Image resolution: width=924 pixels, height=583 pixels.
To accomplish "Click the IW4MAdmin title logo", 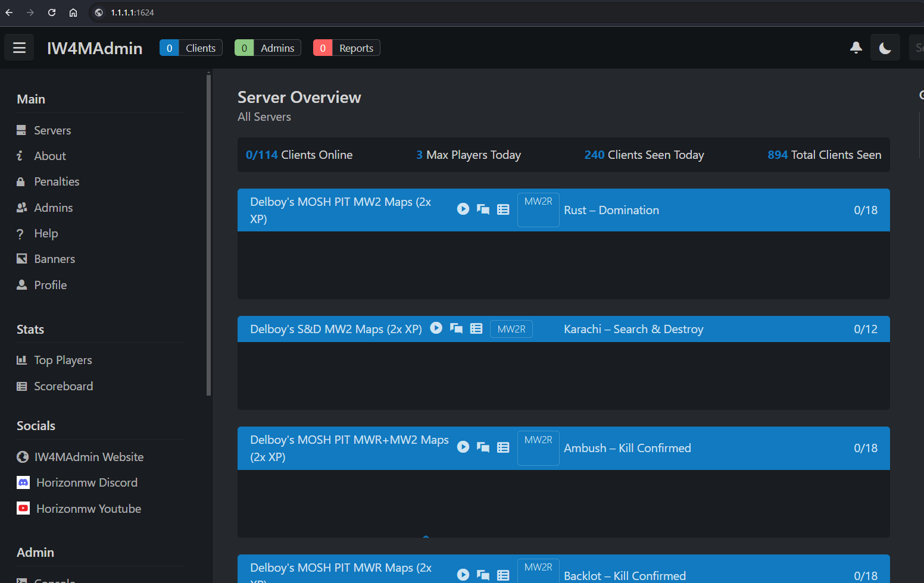I will [x=95, y=48].
